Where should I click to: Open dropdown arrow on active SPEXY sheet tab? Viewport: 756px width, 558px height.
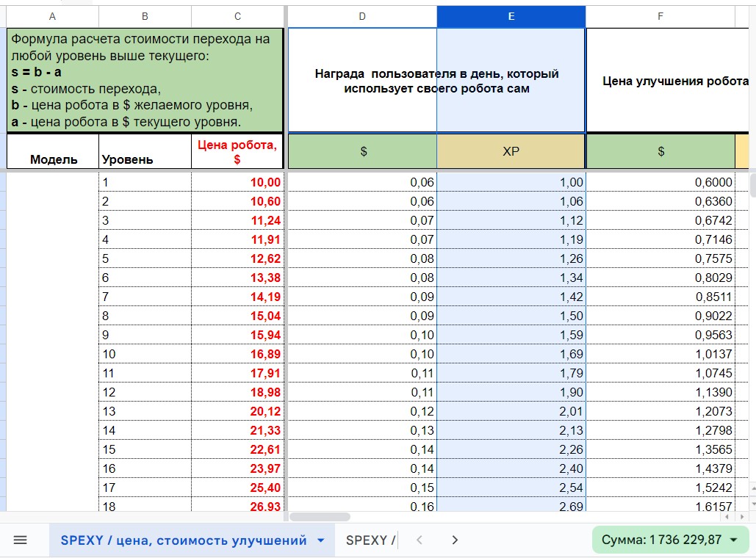[x=320, y=541]
